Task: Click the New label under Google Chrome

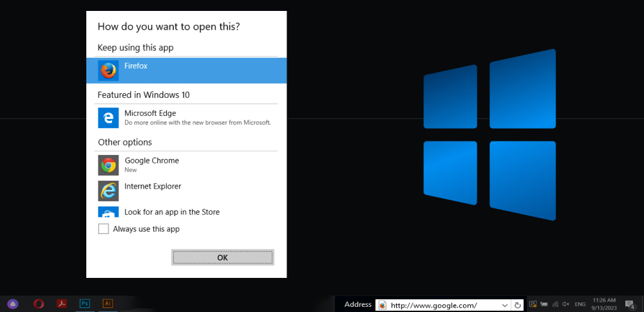Action: [x=131, y=170]
